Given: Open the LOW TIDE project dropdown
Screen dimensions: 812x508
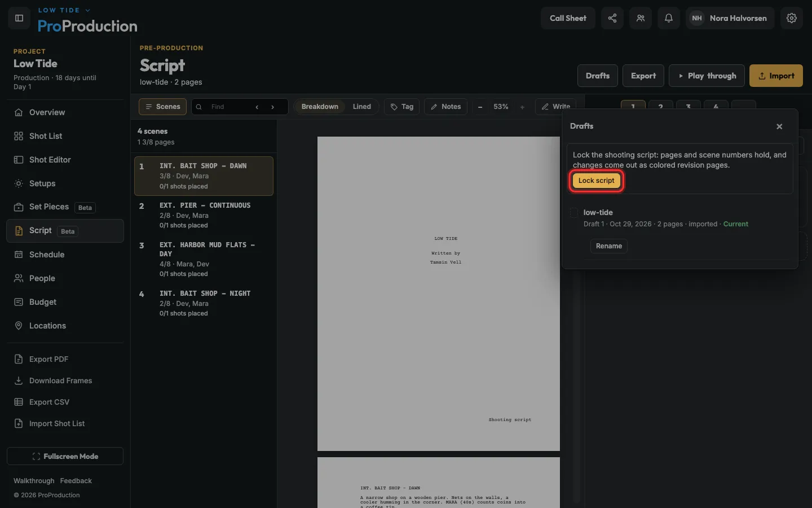Looking at the screenshot, I should 64,10.
